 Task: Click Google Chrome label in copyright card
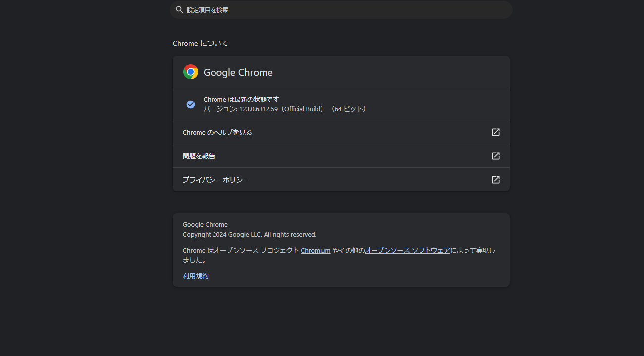pos(205,225)
